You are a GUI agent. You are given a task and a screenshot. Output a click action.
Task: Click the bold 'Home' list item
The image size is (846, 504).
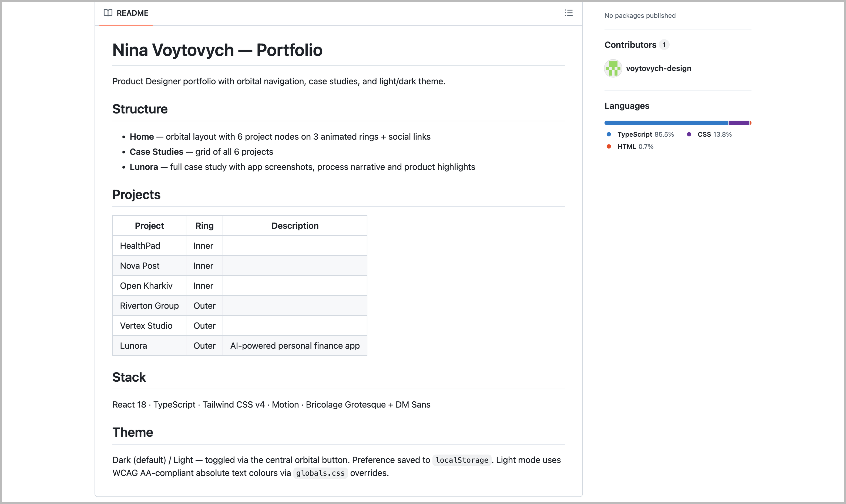click(142, 136)
